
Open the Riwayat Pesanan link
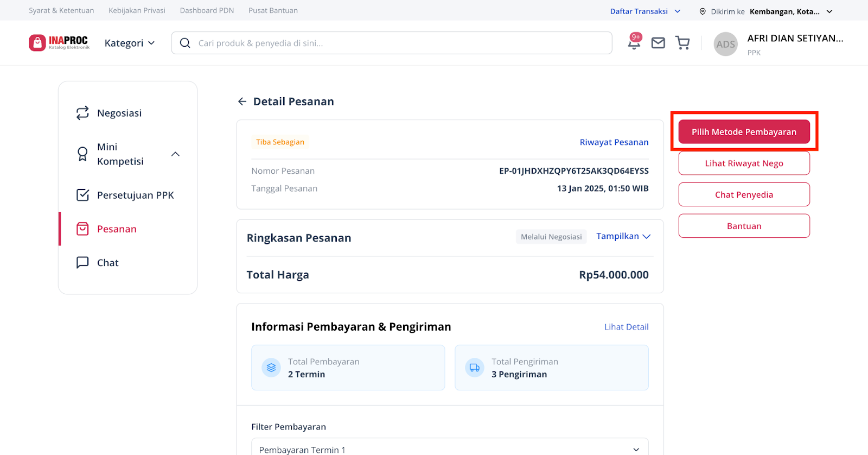click(614, 142)
